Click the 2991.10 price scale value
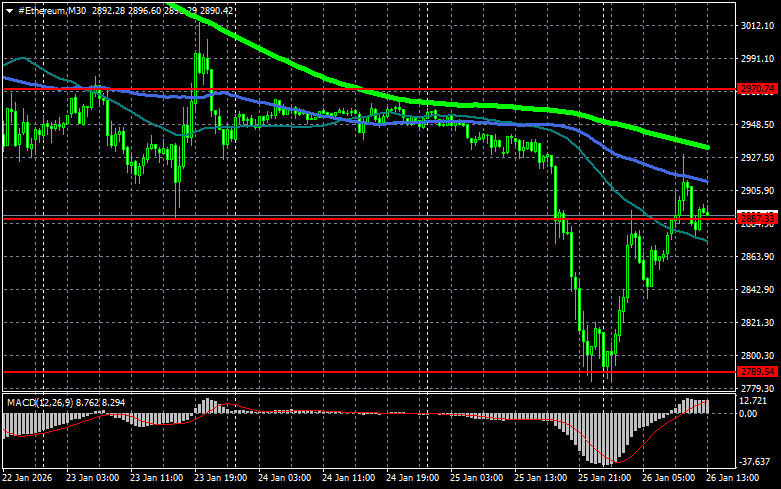 pos(757,58)
